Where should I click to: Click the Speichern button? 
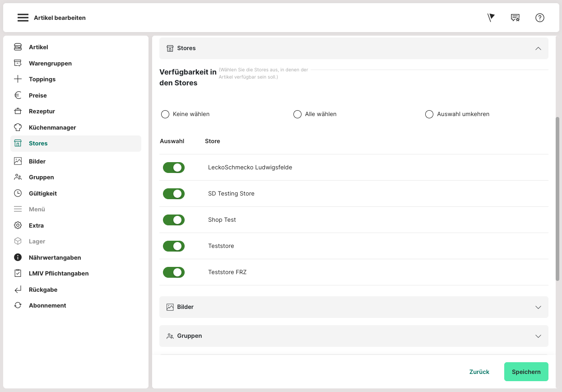[x=526, y=372]
